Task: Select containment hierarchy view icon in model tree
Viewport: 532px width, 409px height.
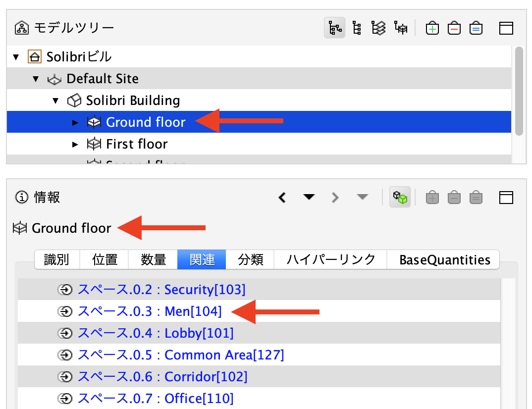Action: tap(334, 28)
